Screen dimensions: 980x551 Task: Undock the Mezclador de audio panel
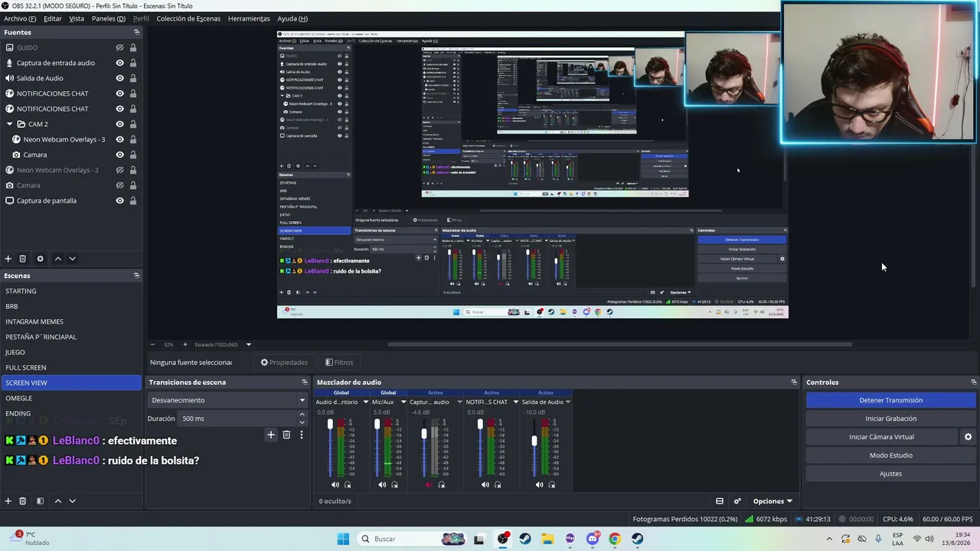click(794, 382)
